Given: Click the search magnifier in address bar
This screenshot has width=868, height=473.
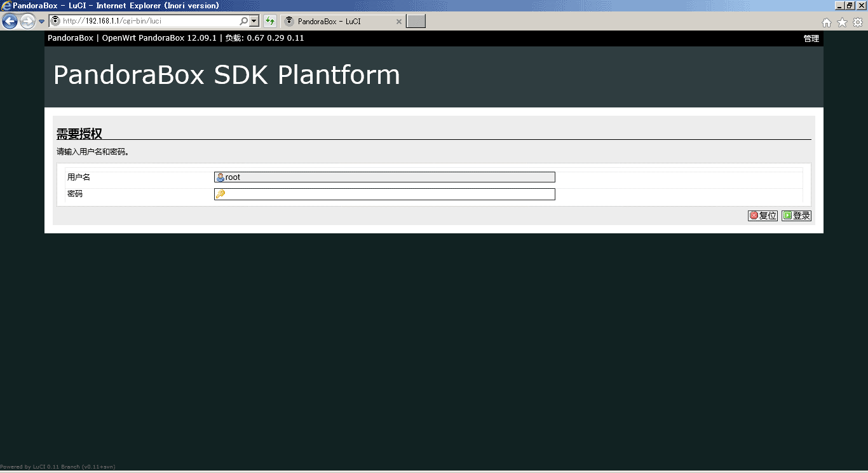Looking at the screenshot, I should coord(243,21).
